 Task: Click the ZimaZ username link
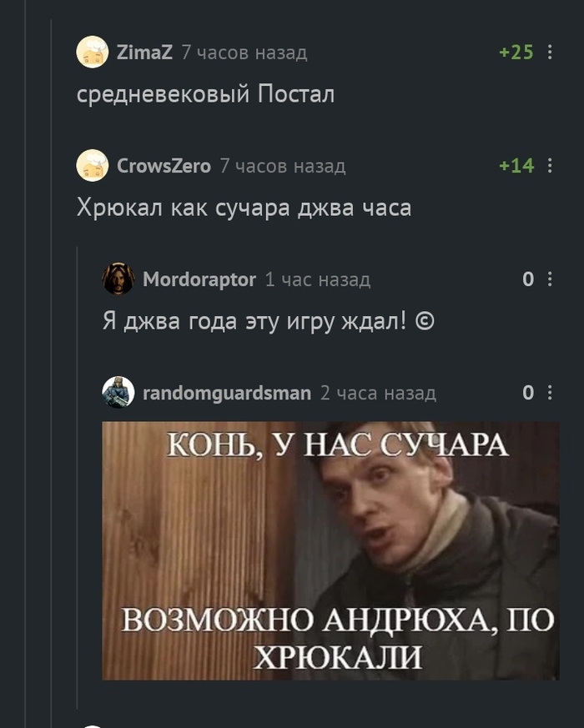pyautogui.click(x=144, y=52)
